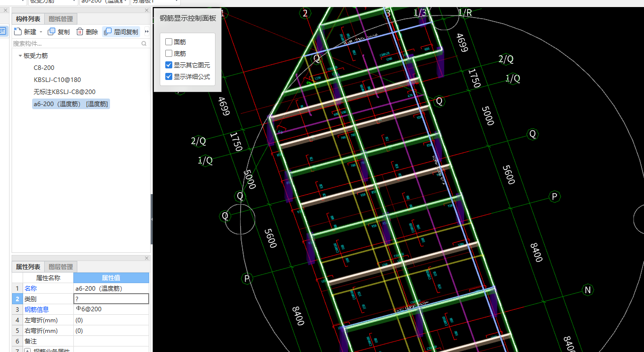Click the 右弯折(mm) value cell
The width and height of the screenshot is (644, 352).
tap(111, 330)
